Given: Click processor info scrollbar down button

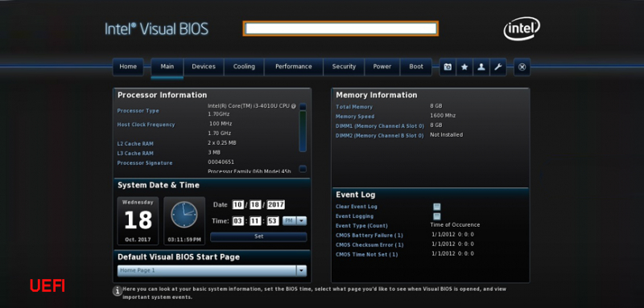Looking at the screenshot, I should (303, 169).
